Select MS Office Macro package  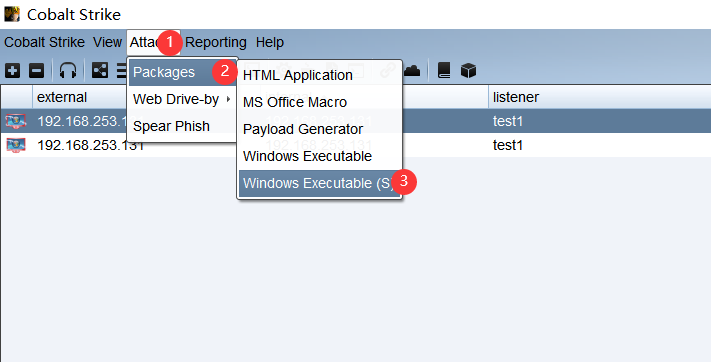coord(320,102)
